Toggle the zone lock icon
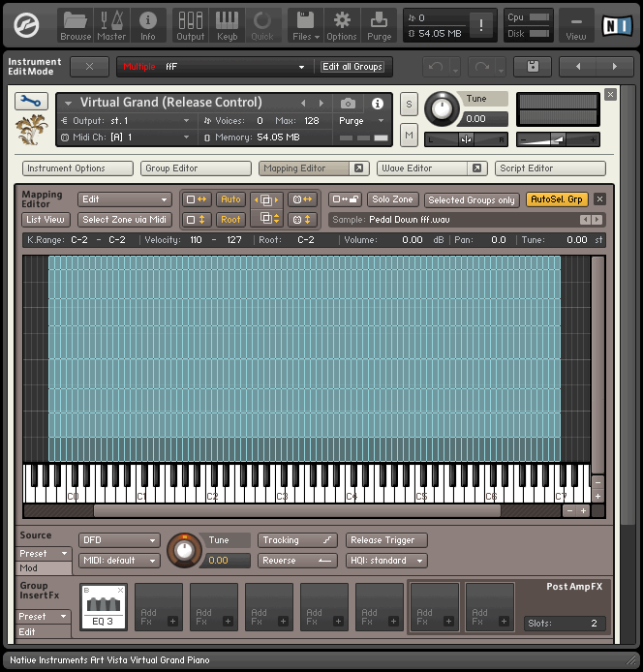The height and width of the screenshot is (672, 643). click(345, 199)
